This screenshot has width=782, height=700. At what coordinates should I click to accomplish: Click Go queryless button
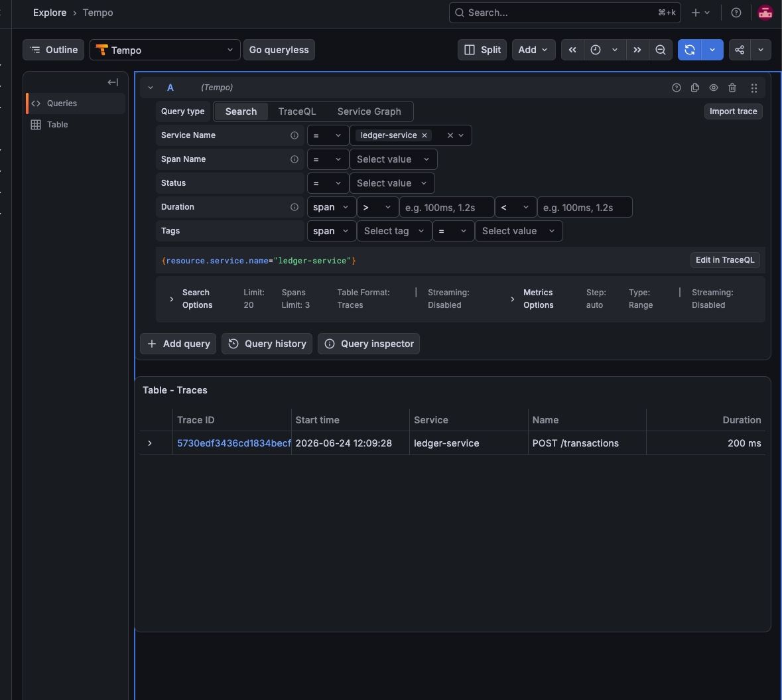tap(279, 50)
